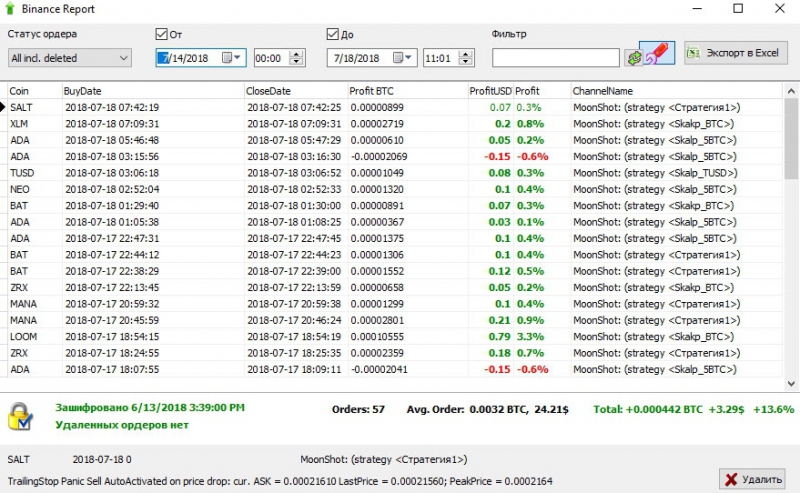Click in the Фильтр text input field
Image resolution: width=800 pixels, height=493 pixels.
pyautogui.click(x=556, y=58)
